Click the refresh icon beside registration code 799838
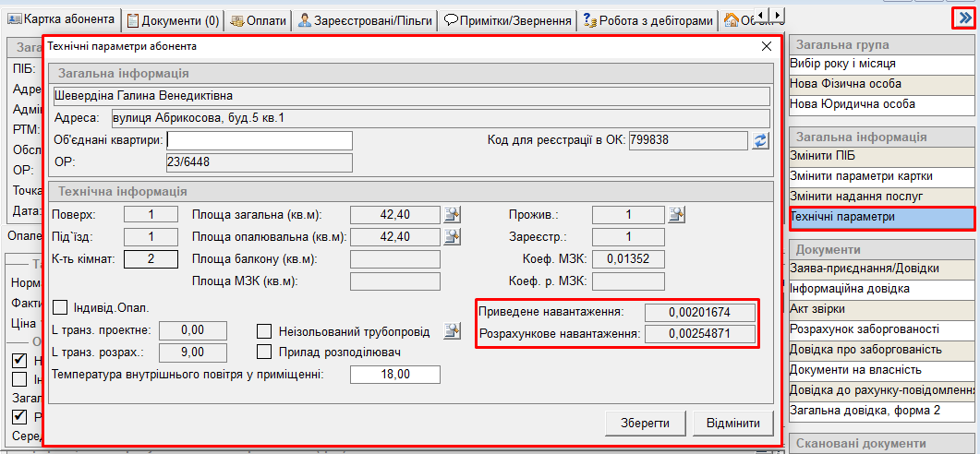This screenshot has height=454, width=980. 761,140
